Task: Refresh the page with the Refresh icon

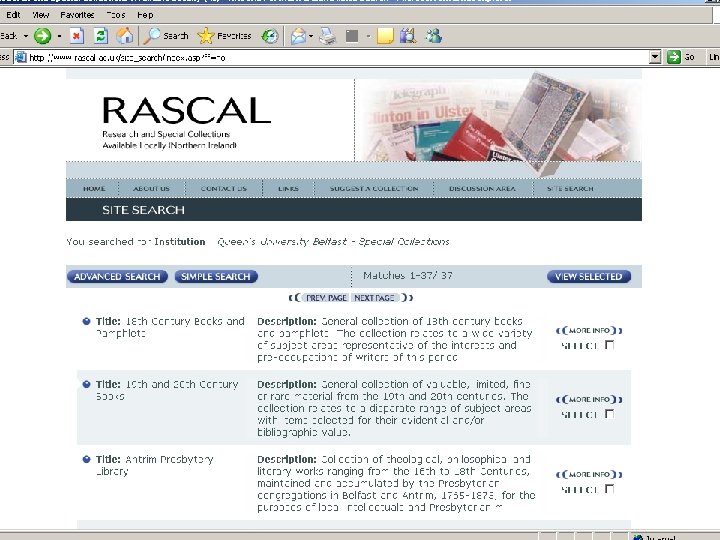Action: [101, 36]
